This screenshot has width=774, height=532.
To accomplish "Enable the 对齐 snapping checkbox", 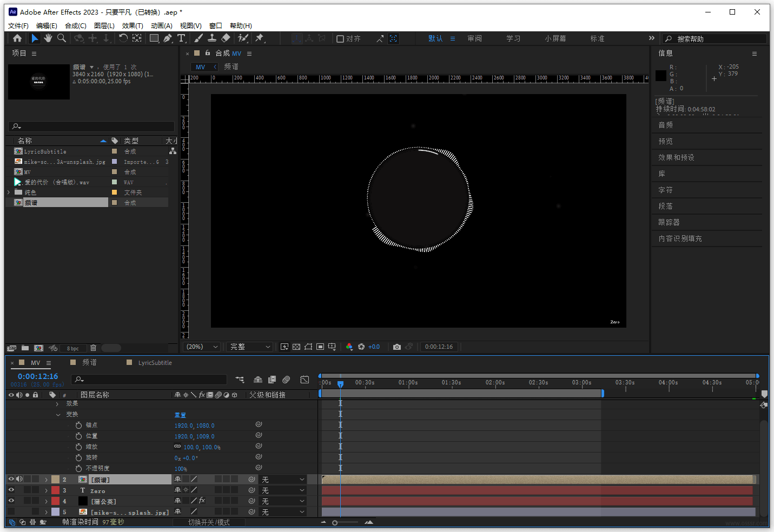I will [340, 39].
